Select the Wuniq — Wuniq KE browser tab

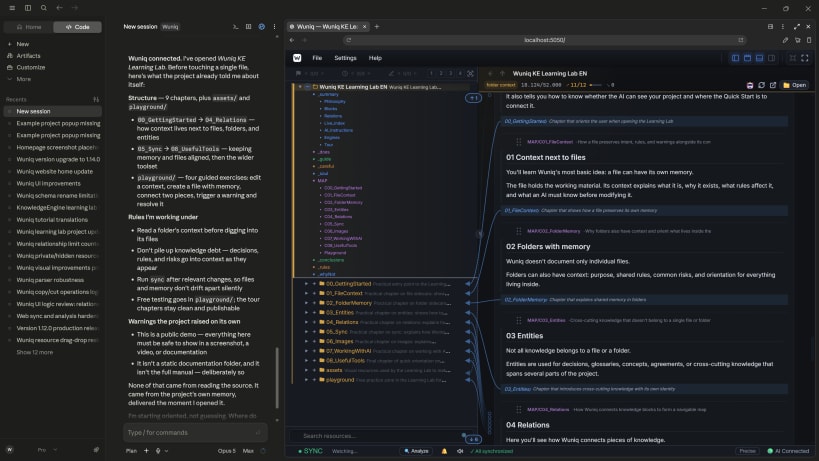(x=328, y=27)
